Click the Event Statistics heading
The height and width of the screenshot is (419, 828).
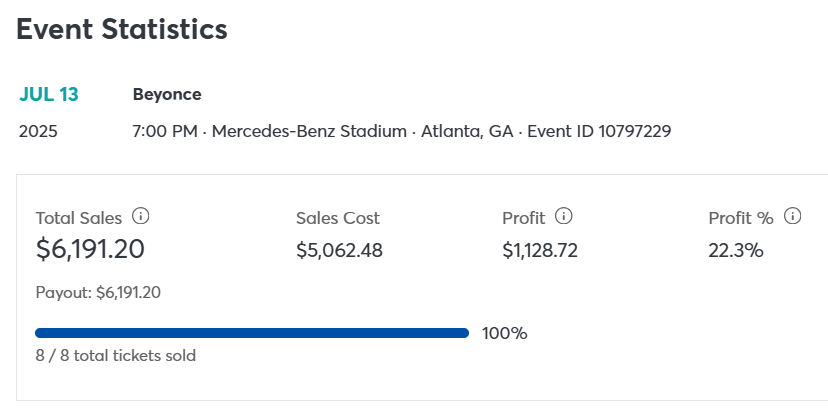122,30
